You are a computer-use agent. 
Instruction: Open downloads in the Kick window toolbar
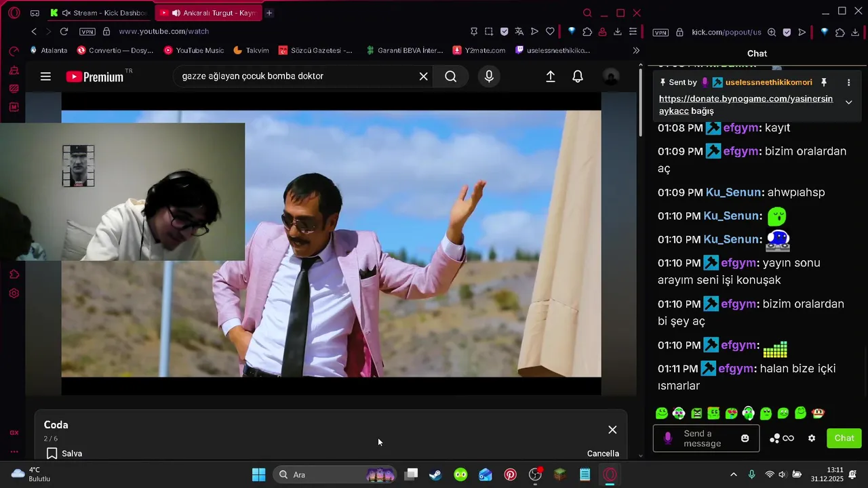(856, 32)
